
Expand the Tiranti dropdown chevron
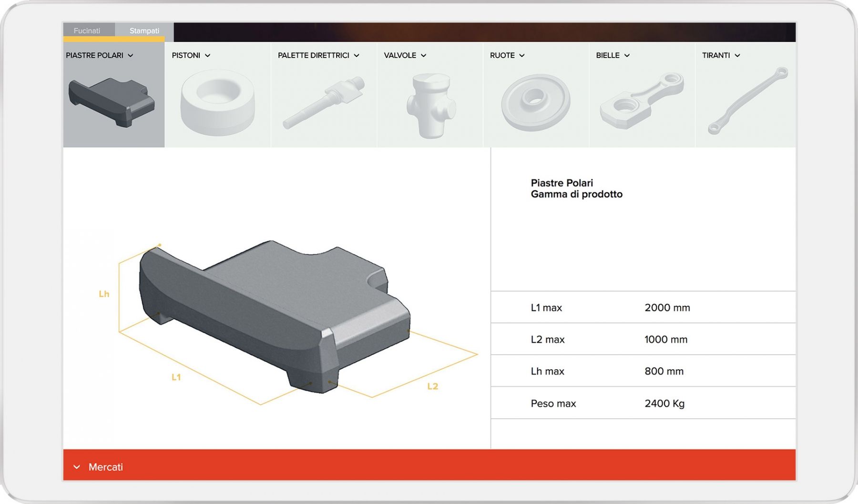[737, 56]
